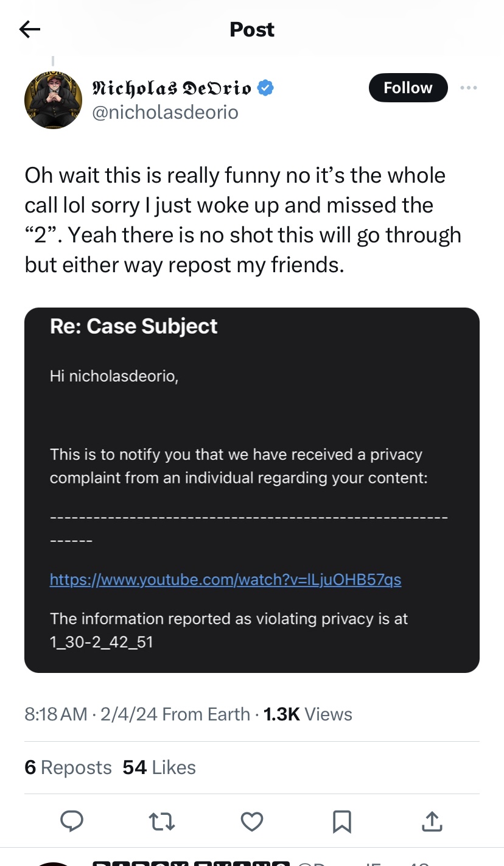The height and width of the screenshot is (866, 504).
Task: View the 54 Likes list
Action: 159,767
